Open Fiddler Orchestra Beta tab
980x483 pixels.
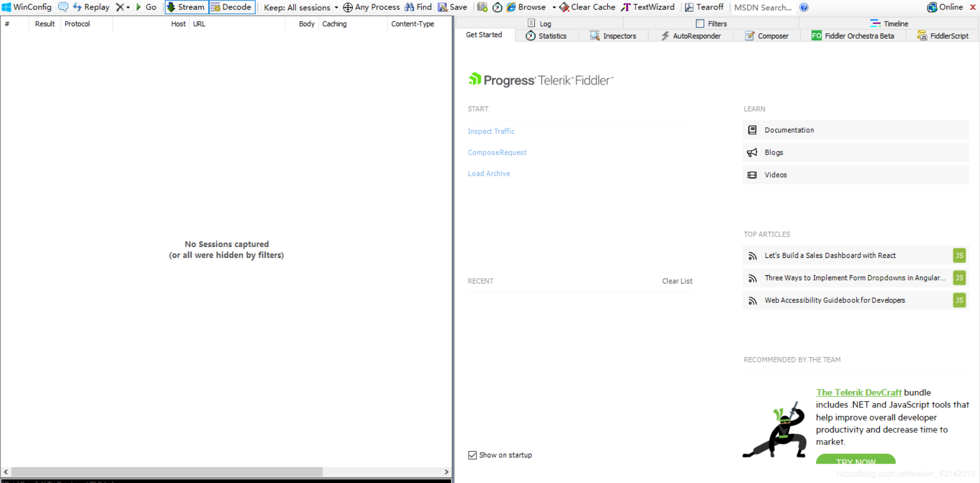click(x=853, y=36)
